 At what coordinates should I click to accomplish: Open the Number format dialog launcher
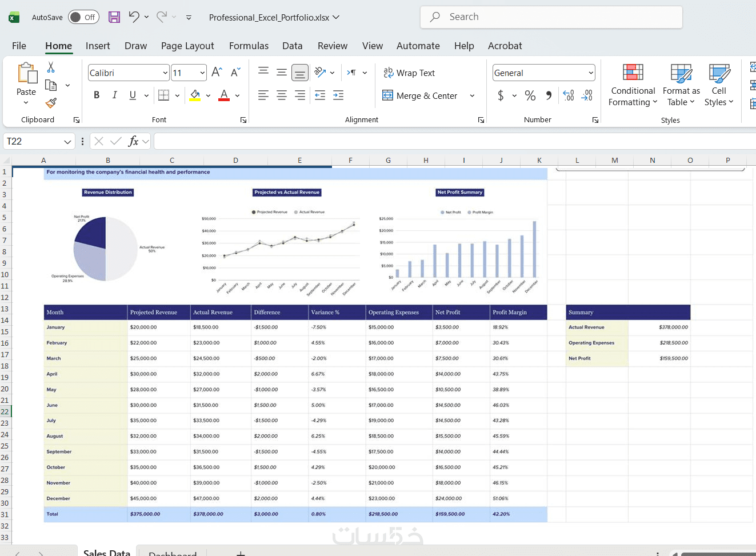[x=595, y=120]
